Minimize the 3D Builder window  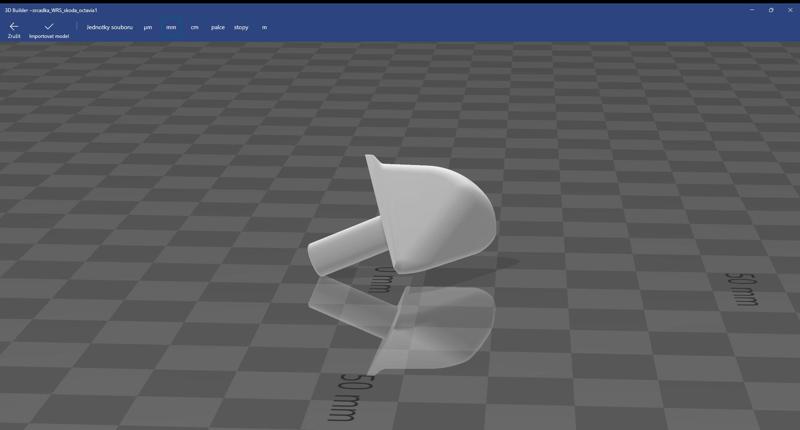pos(752,10)
